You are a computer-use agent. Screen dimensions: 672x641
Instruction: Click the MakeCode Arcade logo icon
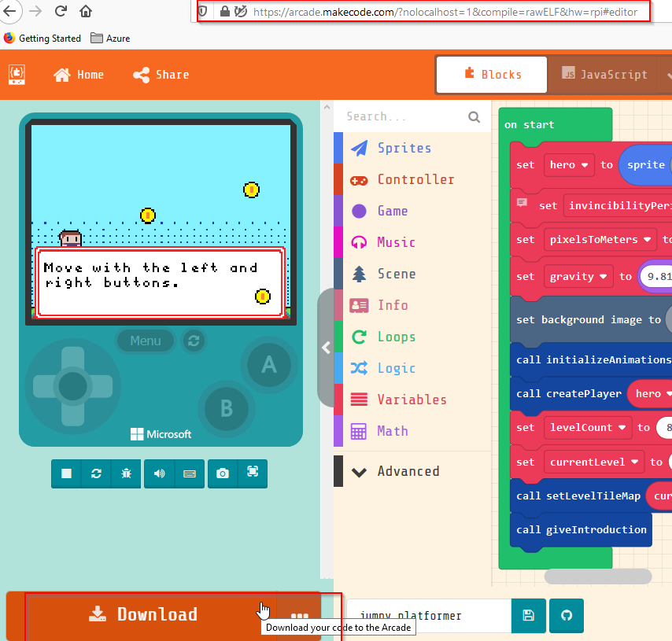coord(17,75)
